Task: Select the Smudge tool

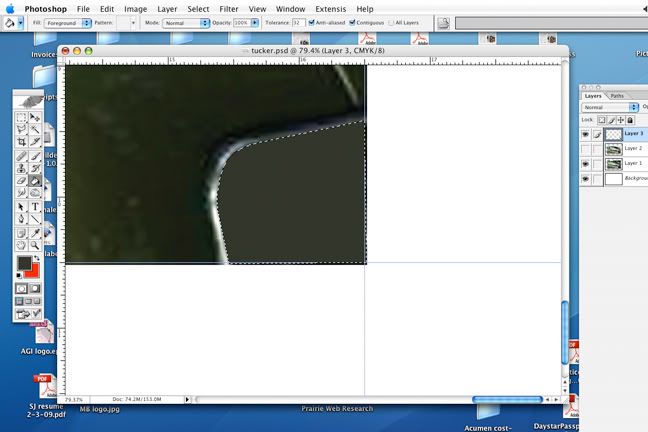Action: click(x=21, y=192)
